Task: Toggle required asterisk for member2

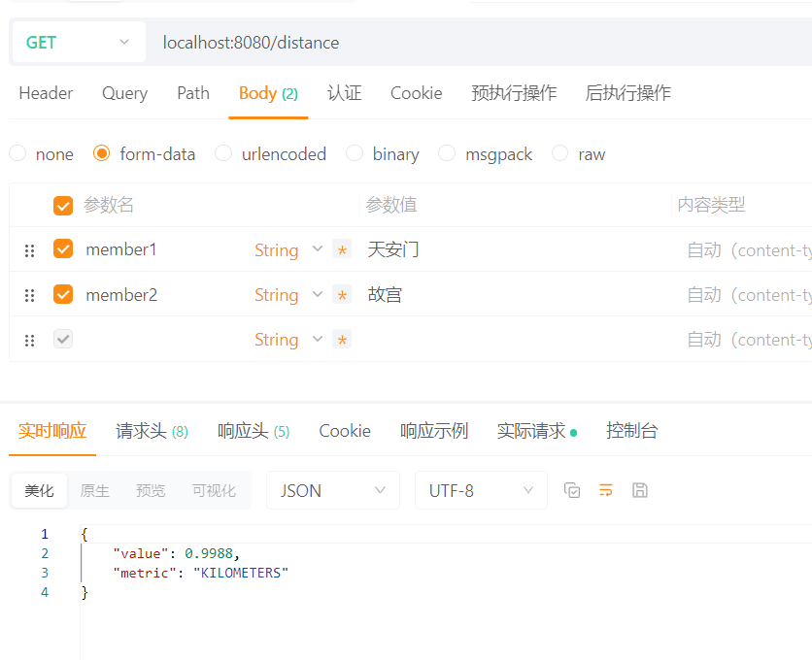Action: 342,295
